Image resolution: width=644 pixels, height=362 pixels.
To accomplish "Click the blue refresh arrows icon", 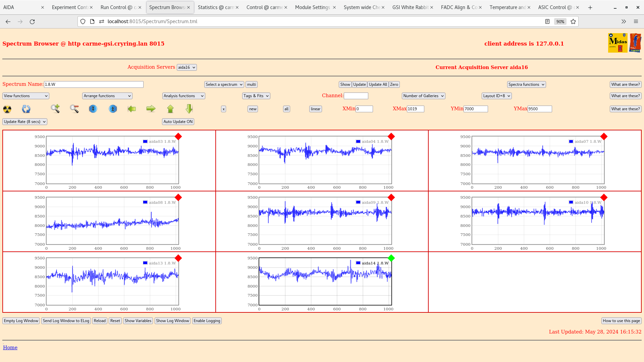I will 26,109.
